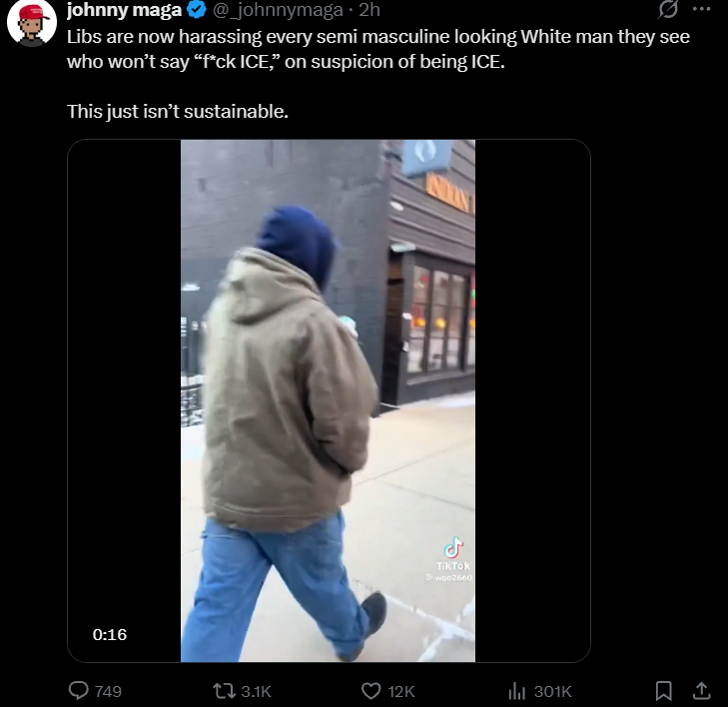Click the 3.1K reposts count

256,691
